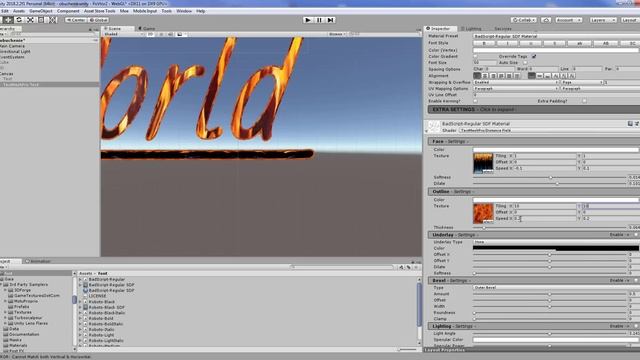Uncheck the Override Tags checkbox
The width and height of the screenshot is (640, 360).
[534, 56]
